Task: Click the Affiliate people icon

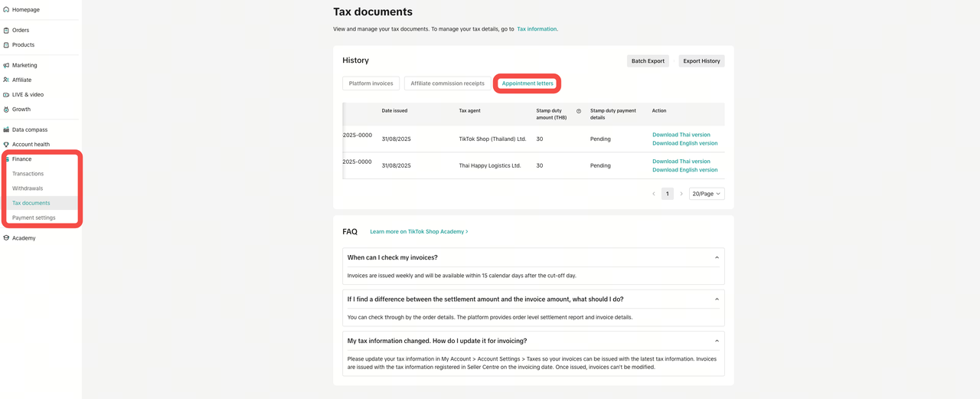Action: [6, 80]
